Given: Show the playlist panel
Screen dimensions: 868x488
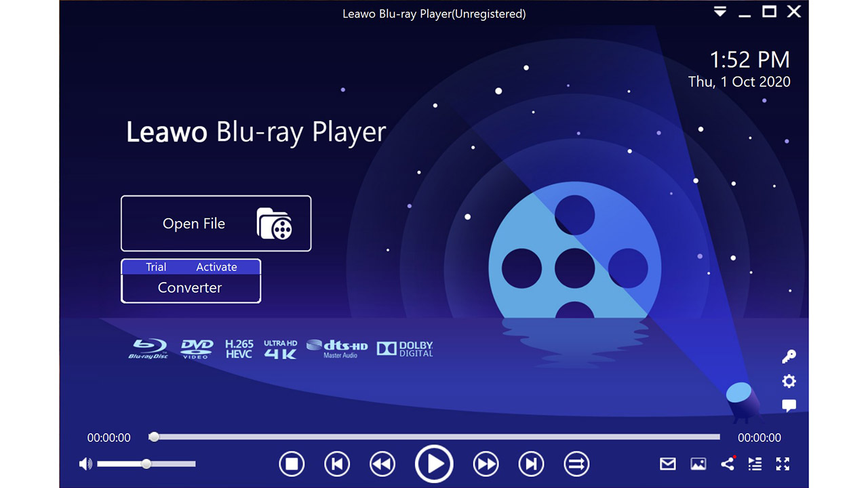Looking at the screenshot, I should [755, 464].
